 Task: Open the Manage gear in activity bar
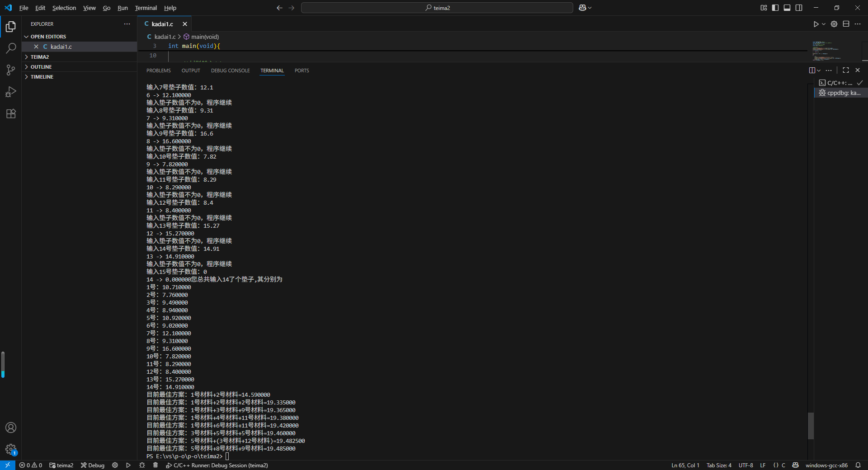click(11, 449)
